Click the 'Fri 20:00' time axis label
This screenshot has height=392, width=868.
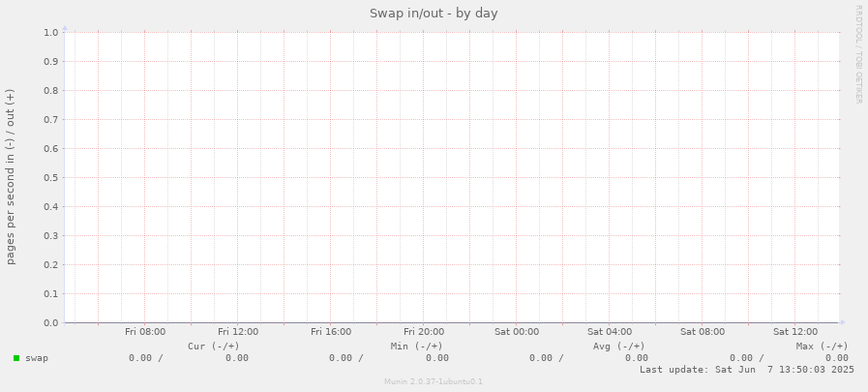[424, 332]
